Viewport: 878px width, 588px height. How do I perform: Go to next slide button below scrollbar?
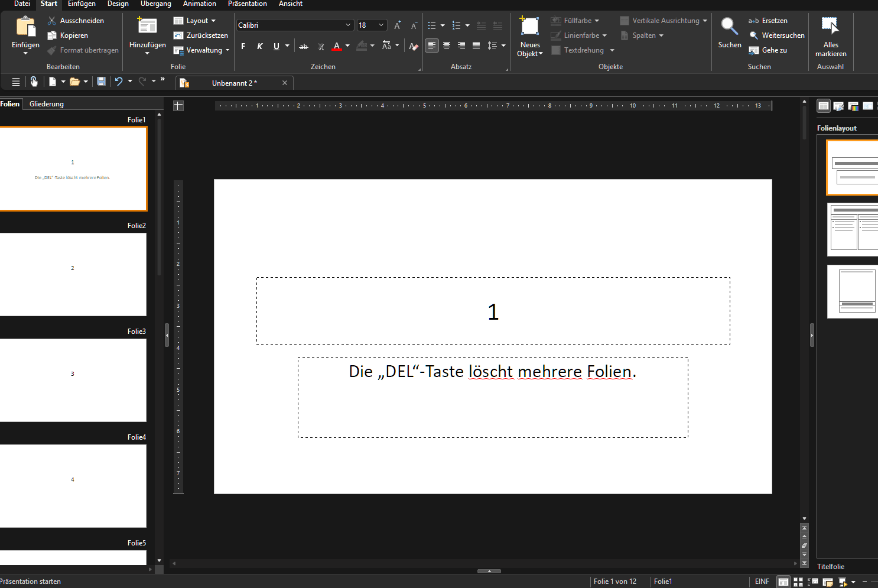click(x=804, y=554)
